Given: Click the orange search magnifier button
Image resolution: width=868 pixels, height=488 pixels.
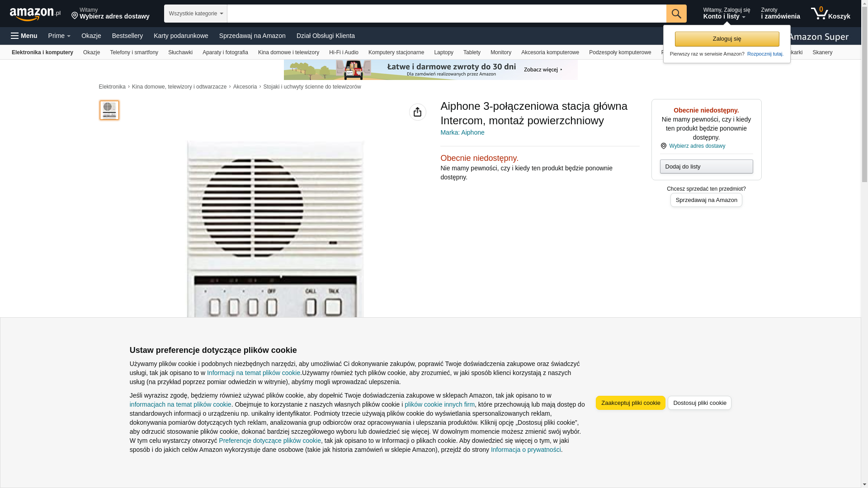Looking at the screenshot, I should 676,14.
